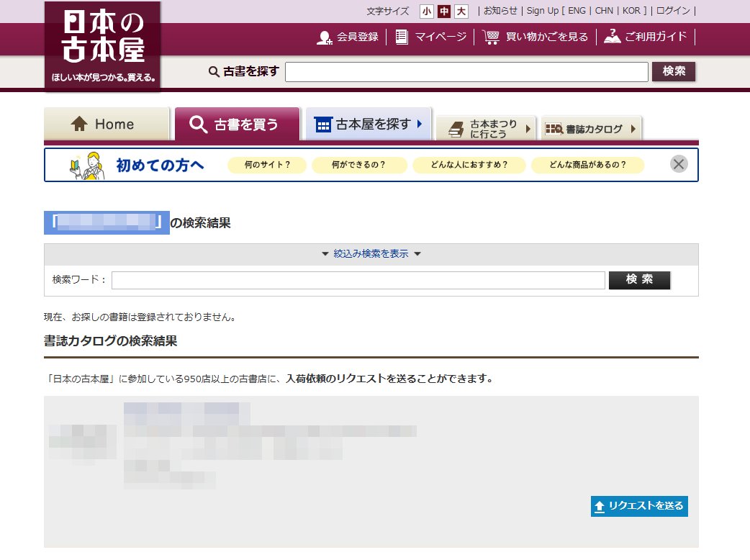The width and height of the screenshot is (750, 560).
Task: Open the 古本屋を探す tab
Action: 369,124
